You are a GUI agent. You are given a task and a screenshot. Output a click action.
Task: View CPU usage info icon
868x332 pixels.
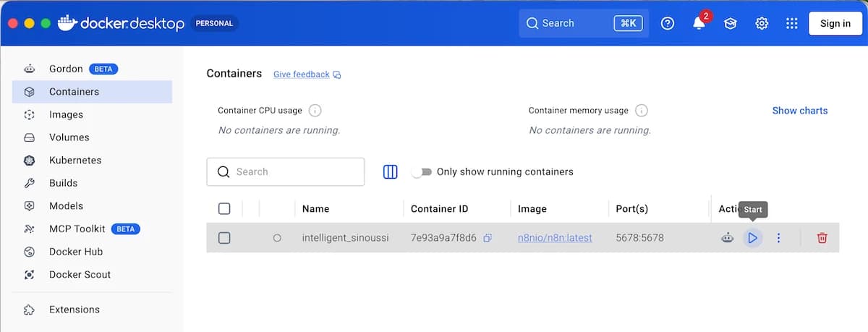point(315,111)
